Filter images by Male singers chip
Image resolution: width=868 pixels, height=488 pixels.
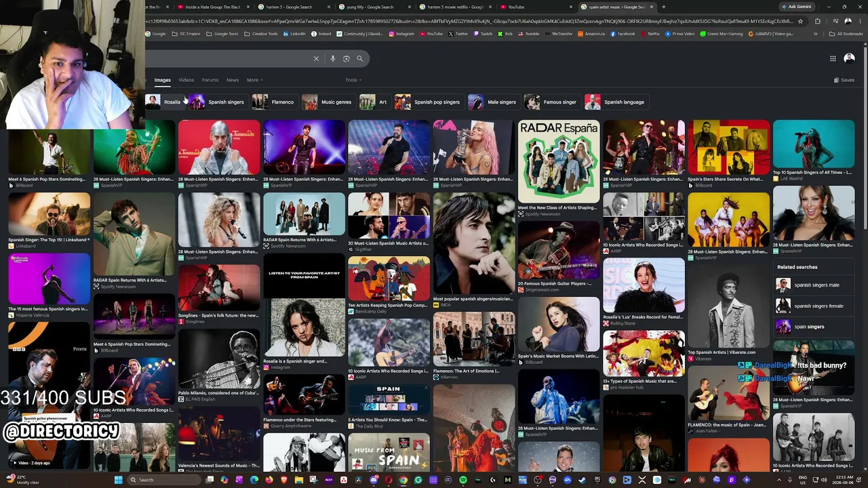(x=493, y=102)
